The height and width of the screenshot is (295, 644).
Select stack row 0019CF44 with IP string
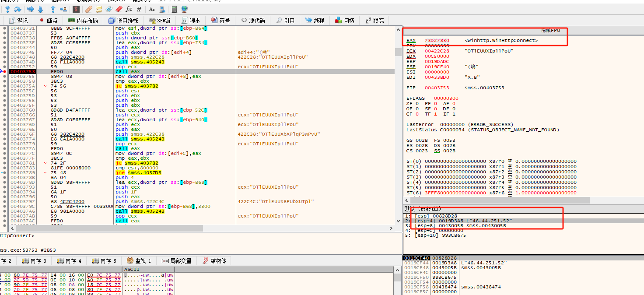click(x=523, y=263)
